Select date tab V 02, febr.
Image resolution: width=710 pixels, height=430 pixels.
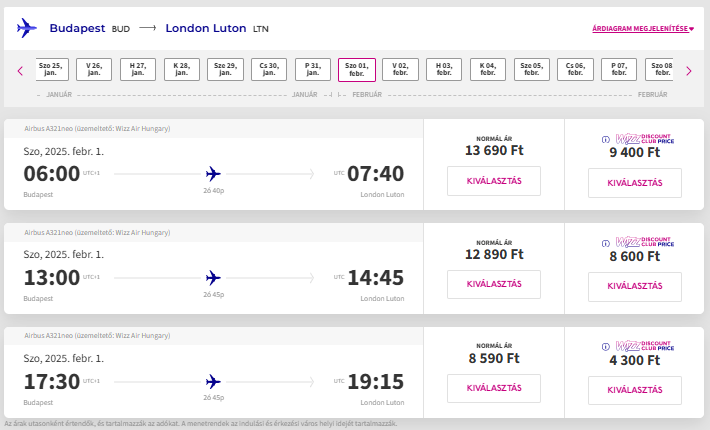401,70
